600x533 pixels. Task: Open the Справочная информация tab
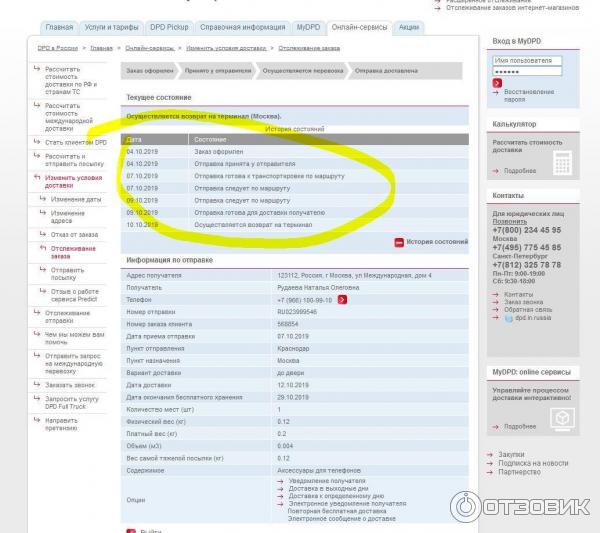click(243, 27)
